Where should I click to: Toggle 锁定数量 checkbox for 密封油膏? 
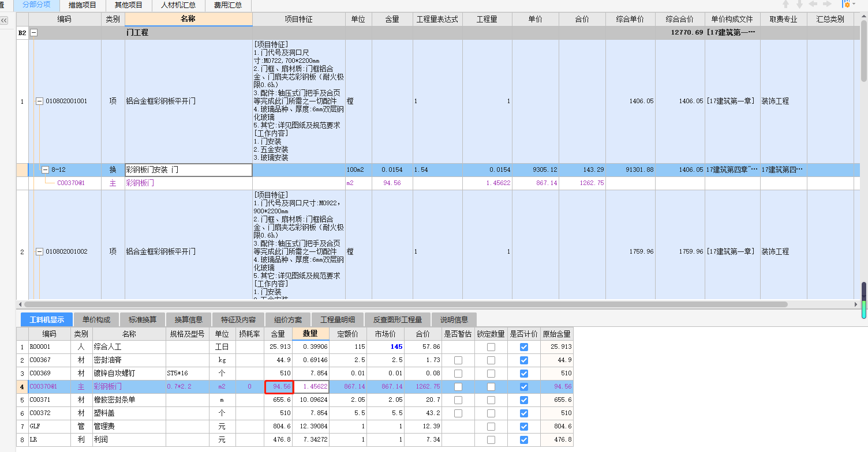tap(491, 360)
